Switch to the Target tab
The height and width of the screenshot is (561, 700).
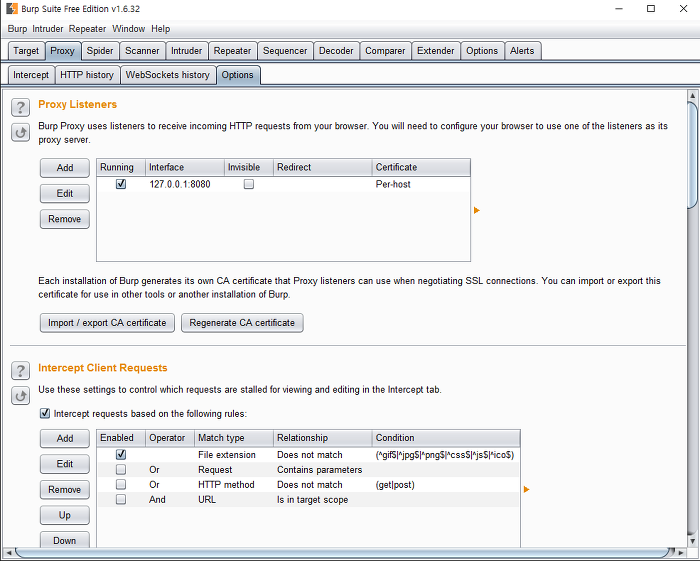coord(26,51)
